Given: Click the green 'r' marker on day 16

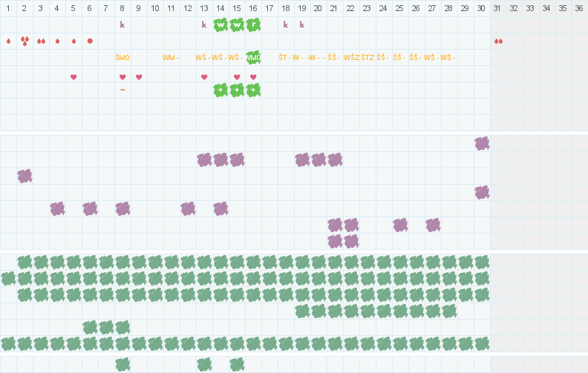Looking at the screenshot, I should [253, 24].
